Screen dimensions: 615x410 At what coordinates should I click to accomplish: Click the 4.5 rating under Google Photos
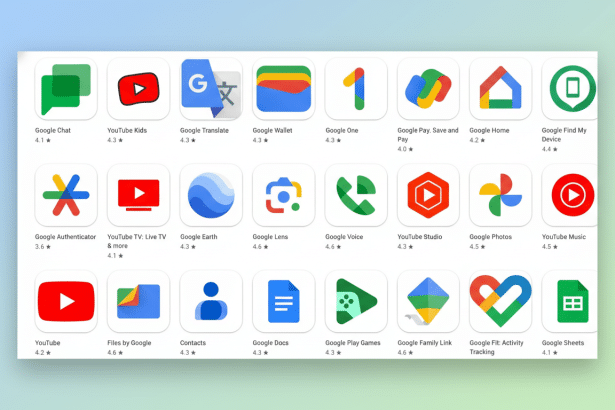[477, 247]
